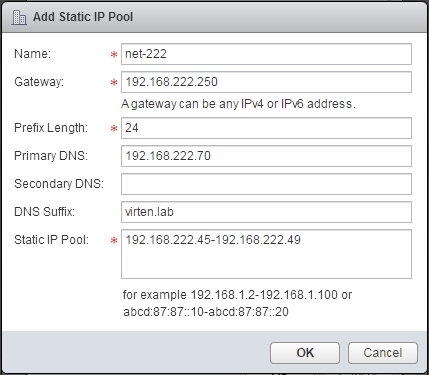Screen dimensions: 429x375
Task: Click the 'Secondary DNS:' label
Action: tap(59, 184)
